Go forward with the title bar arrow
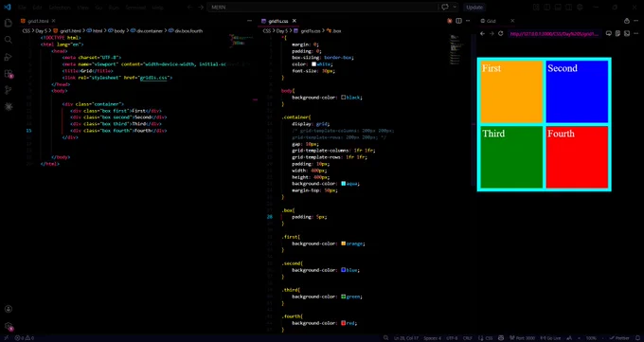Image resolution: width=644 pixels, height=342 pixels. [x=201, y=7]
